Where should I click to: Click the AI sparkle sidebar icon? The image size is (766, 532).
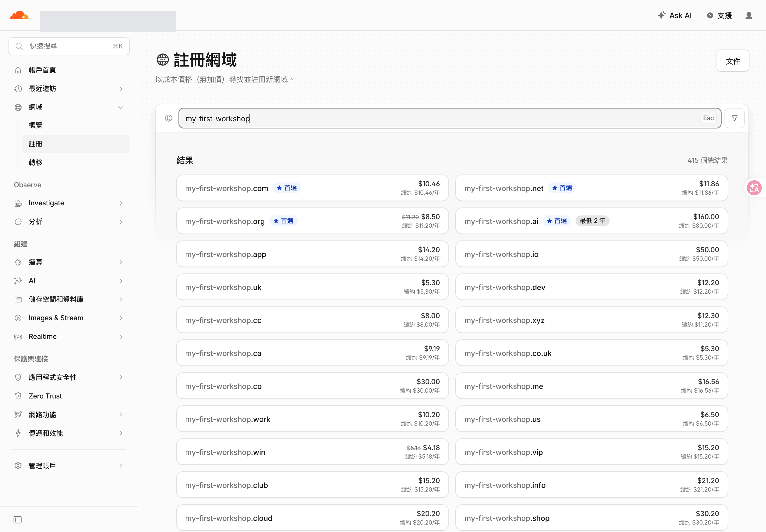pos(18,281)
